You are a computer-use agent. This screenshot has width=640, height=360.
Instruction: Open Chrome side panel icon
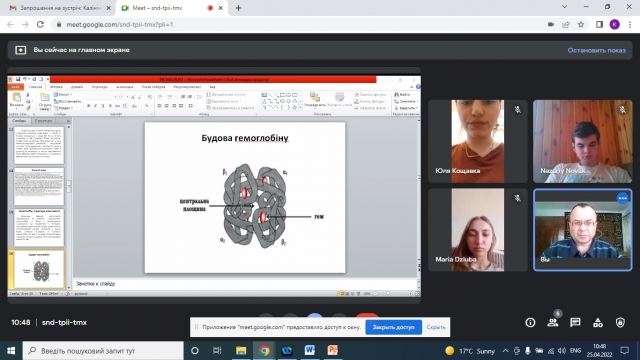coord(599,24)
